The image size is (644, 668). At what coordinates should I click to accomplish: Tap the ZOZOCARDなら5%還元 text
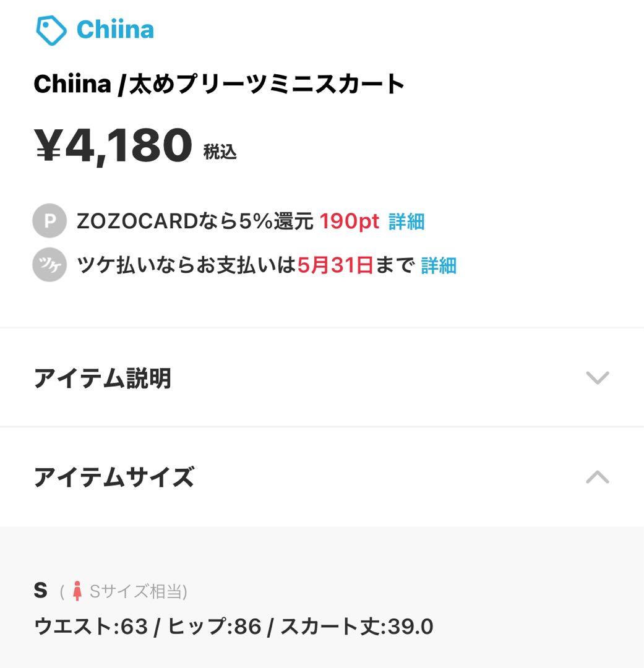(195, 221)
